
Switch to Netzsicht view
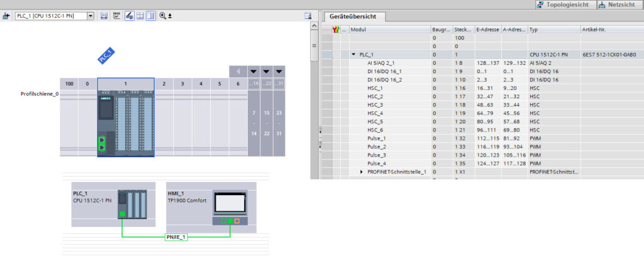point(621,4)
